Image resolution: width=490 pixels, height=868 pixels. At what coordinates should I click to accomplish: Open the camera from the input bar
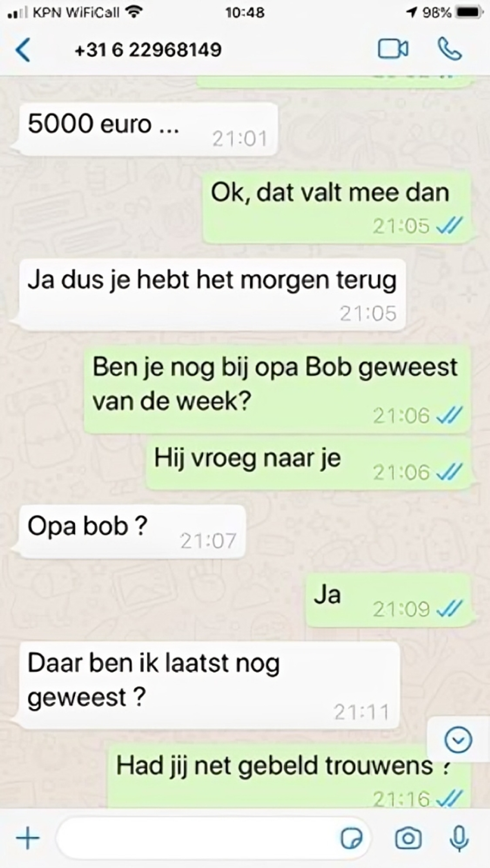(408, 839)
